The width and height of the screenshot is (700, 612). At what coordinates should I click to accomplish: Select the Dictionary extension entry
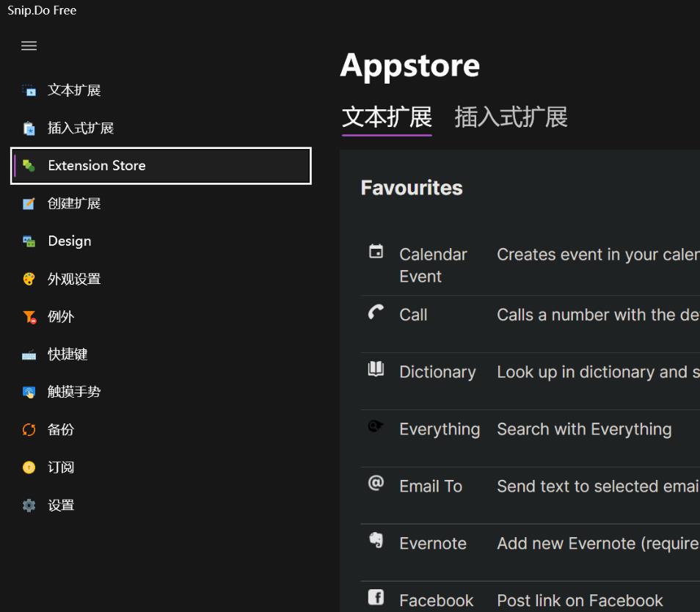pos(437,372)
